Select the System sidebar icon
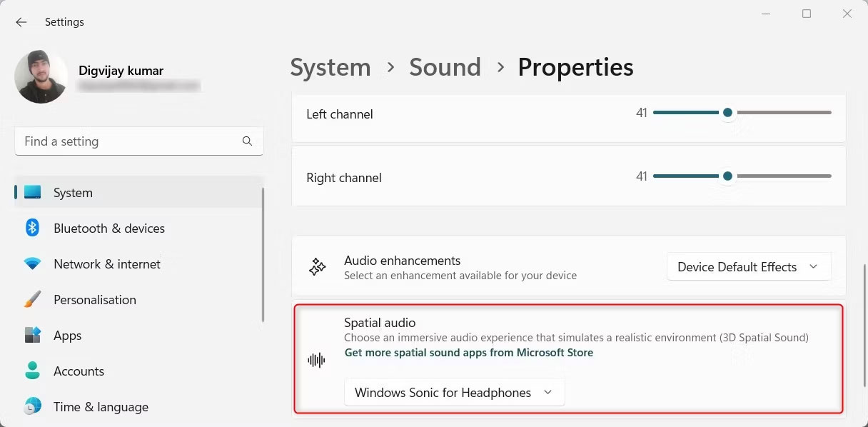Image resolution: width=868 pixels, height=427 pixels. click(32, 192)
